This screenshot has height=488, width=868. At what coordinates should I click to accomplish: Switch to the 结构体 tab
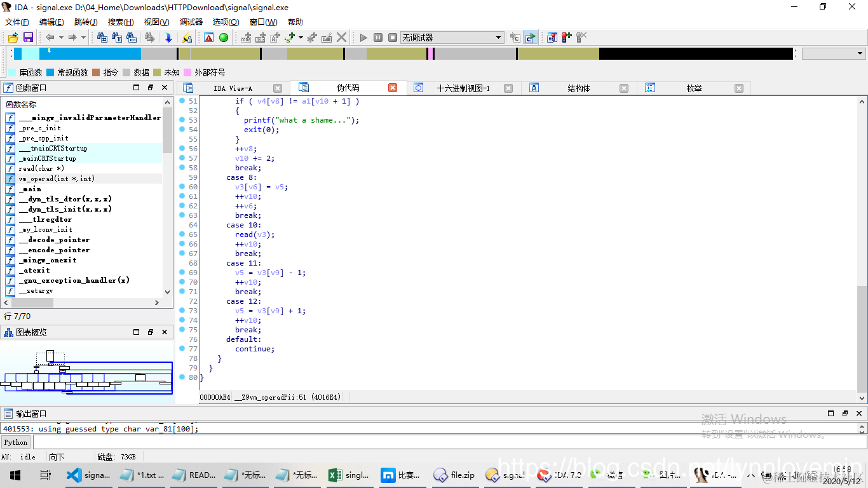coord(579,88)
